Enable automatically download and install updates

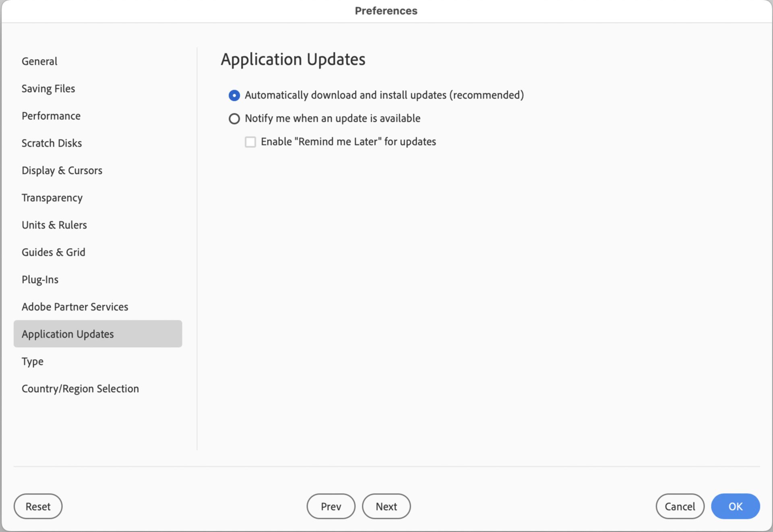tap(234, 95)
